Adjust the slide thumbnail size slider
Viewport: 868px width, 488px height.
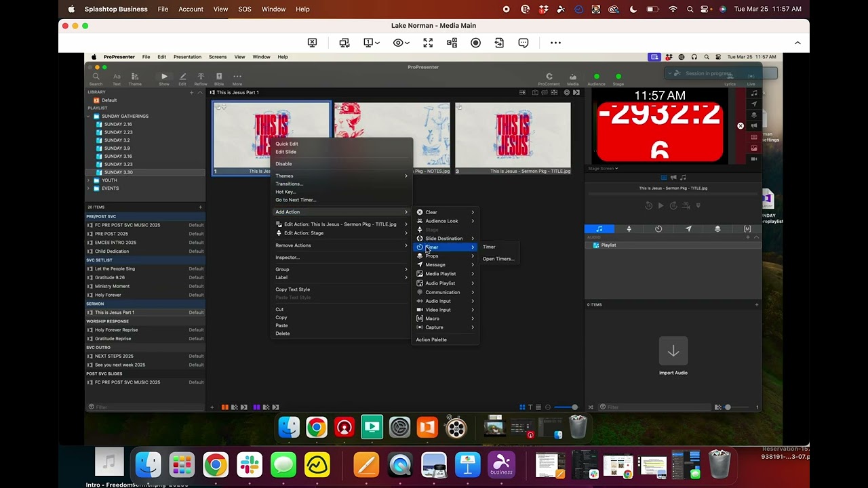(x=565, y=407)
